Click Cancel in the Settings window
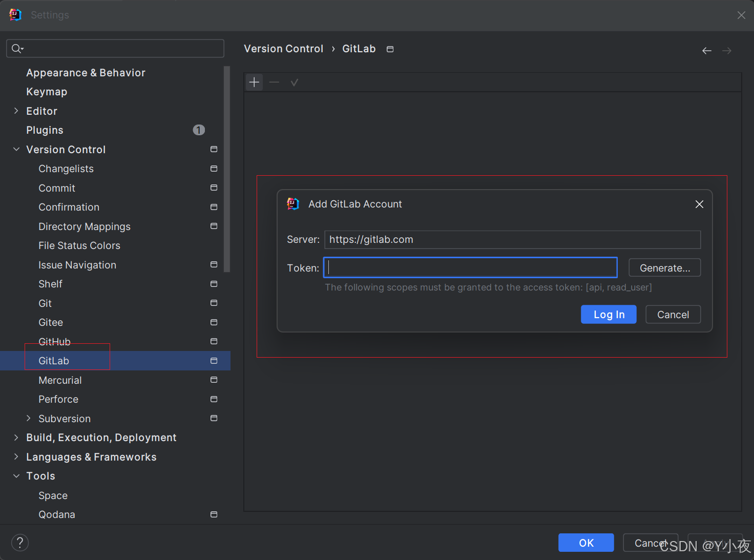This screenshot has height=560, width=754. click(x=651, y=543)
